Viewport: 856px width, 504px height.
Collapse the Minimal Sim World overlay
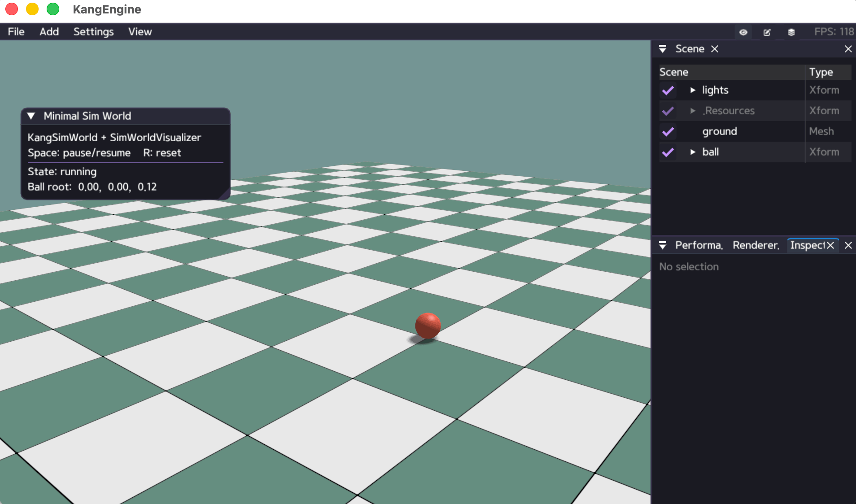[31, 116]
